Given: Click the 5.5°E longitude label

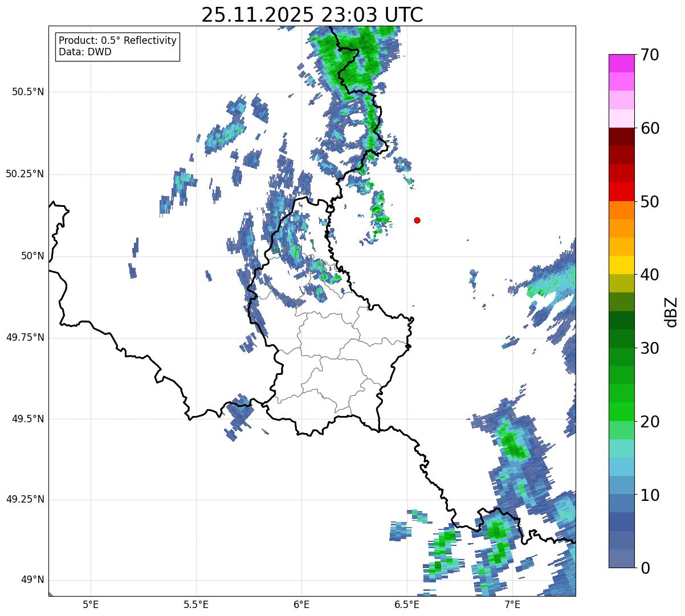Looking at the screenshot, I should 196,605.
